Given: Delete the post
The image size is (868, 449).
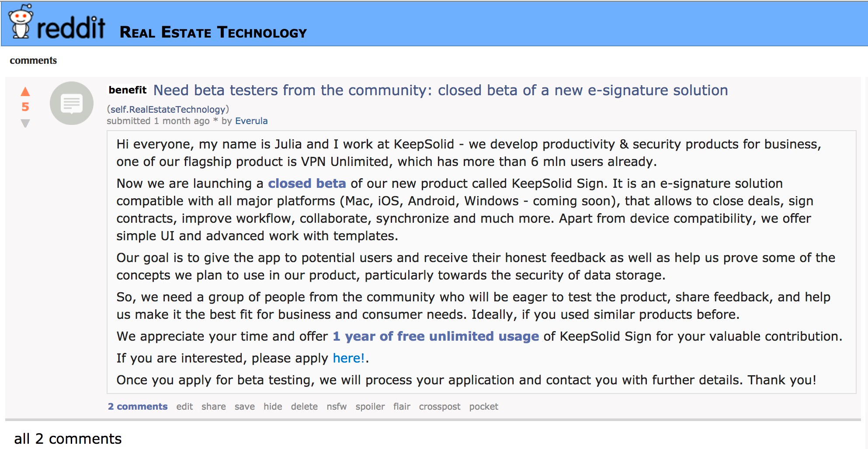Looking at the screenshot, I should (x=305, y=406).
